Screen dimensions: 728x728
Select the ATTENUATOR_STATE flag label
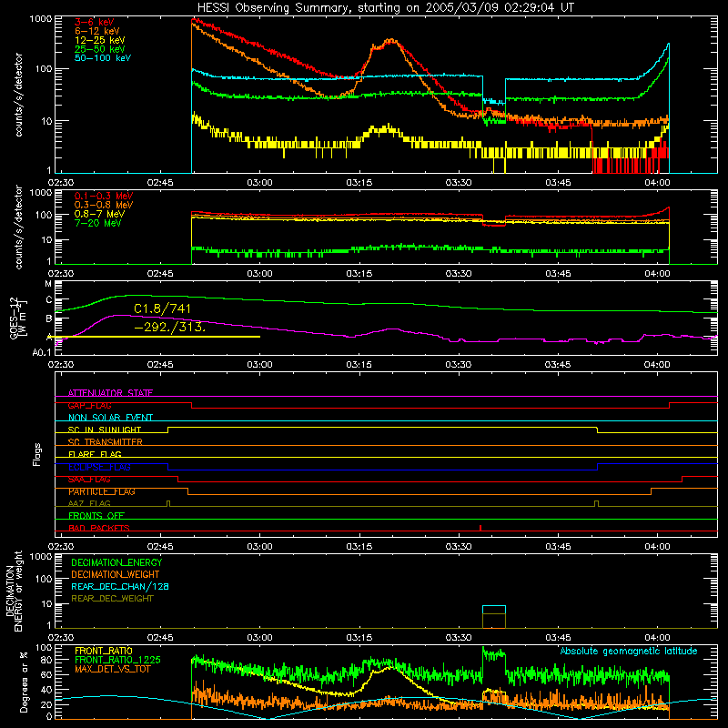[x=110, y=393]
